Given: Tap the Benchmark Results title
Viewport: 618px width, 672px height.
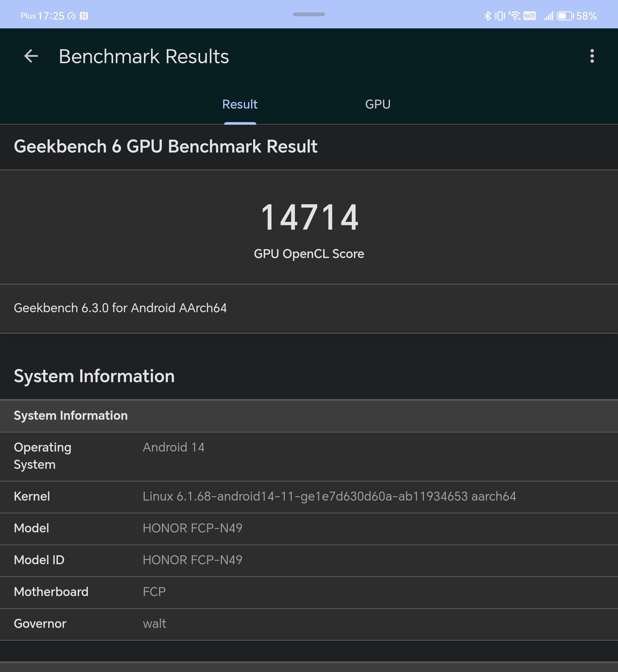Looking at the screenshot, I should coord(144,56).
